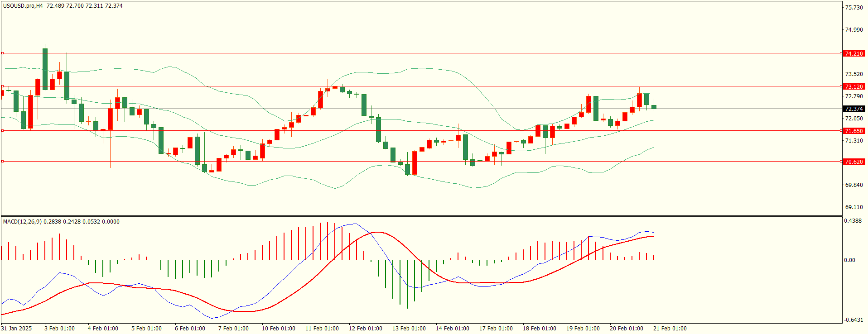Click the 5 Feb 01:00 time label
Screen dimensions: 868x334
[x=146, y=329]
